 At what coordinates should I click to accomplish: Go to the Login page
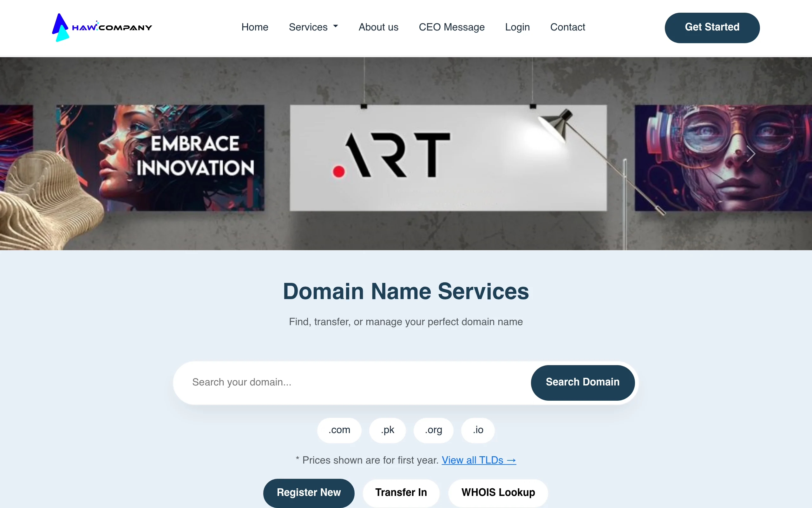[x=517, y=27]
